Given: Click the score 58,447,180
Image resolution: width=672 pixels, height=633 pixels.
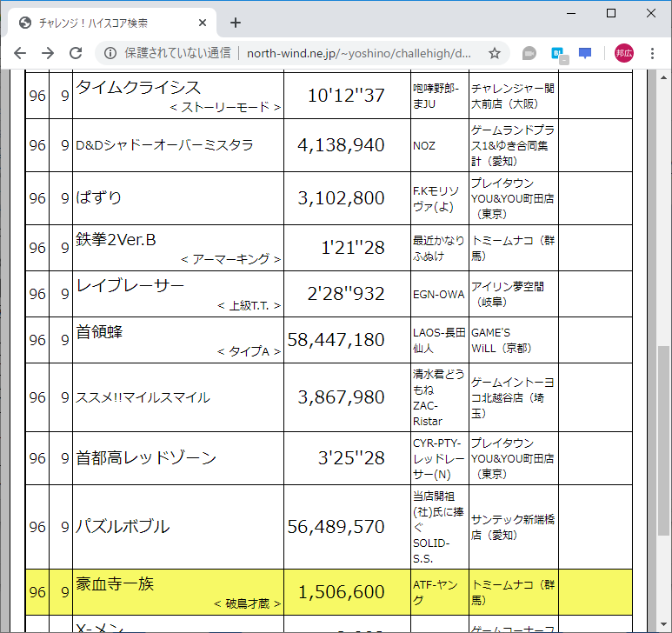Looking at the screenshot, I should coord(336,340).
